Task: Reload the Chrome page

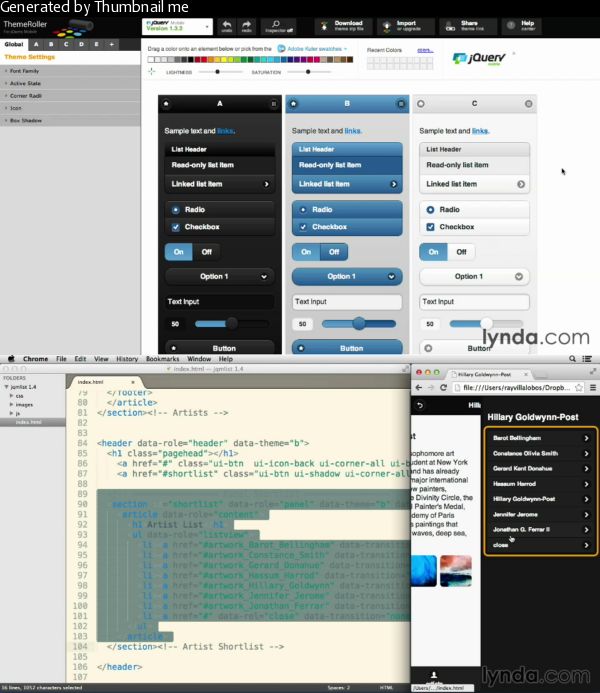Action: click(444, 388)
